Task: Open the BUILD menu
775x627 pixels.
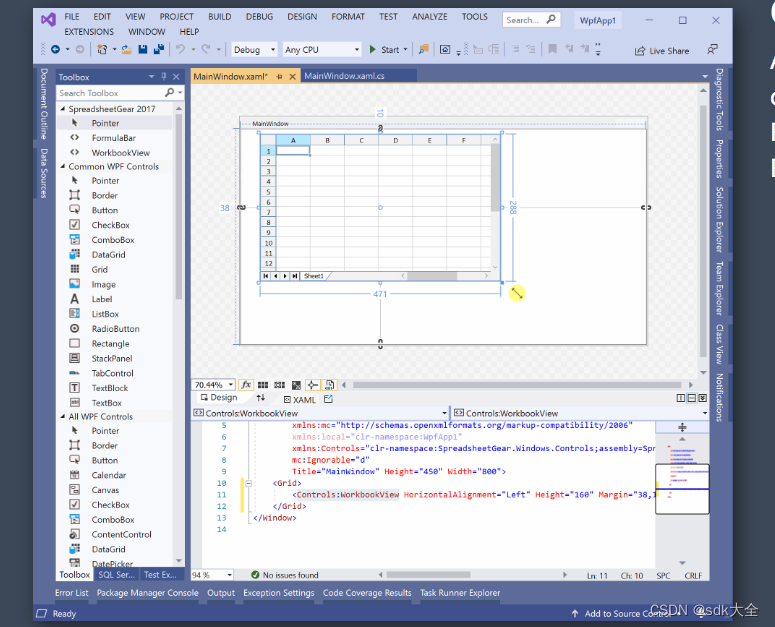Action: click(219, 16)
